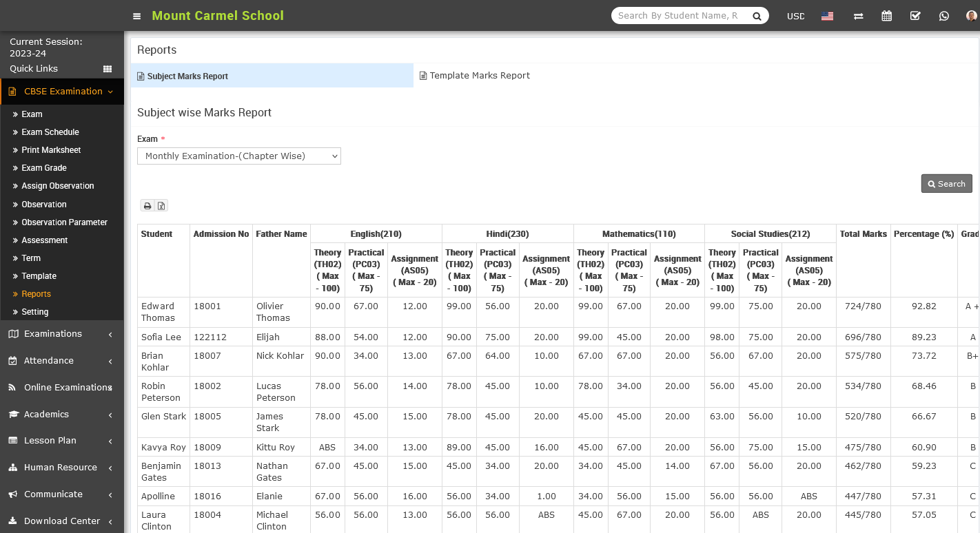Image resolution: width=980 pixels, height=533 pixels.
Task: Click the print icon above table
Action: (147, 205)
